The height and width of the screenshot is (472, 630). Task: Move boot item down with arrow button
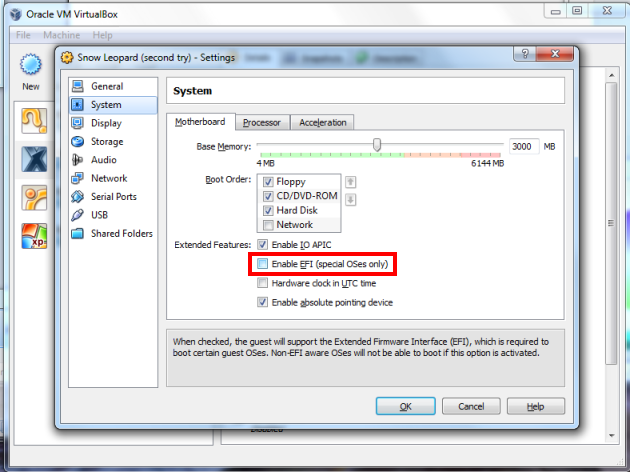[350, 199]
